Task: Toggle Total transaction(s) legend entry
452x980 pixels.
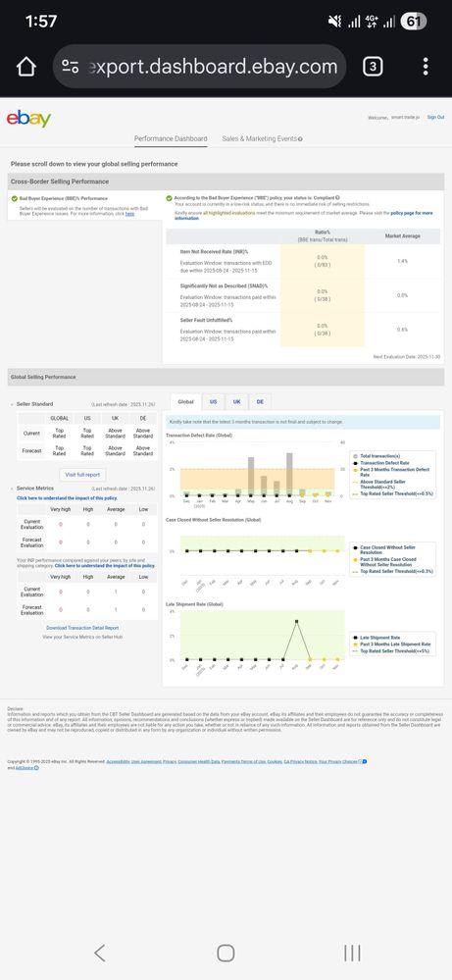Action: (379, 456)
